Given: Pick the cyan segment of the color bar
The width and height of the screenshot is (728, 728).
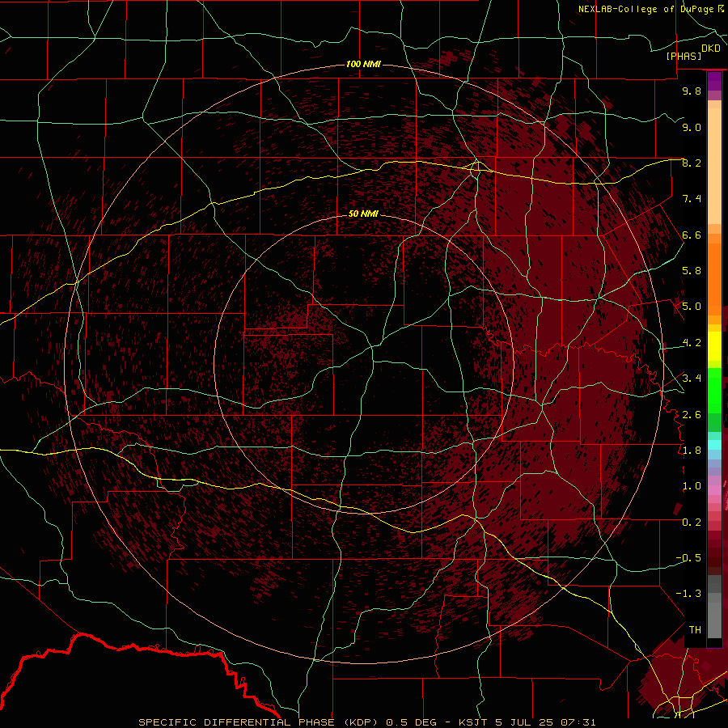Looking at the screenshot, I should tap(714, 445).
